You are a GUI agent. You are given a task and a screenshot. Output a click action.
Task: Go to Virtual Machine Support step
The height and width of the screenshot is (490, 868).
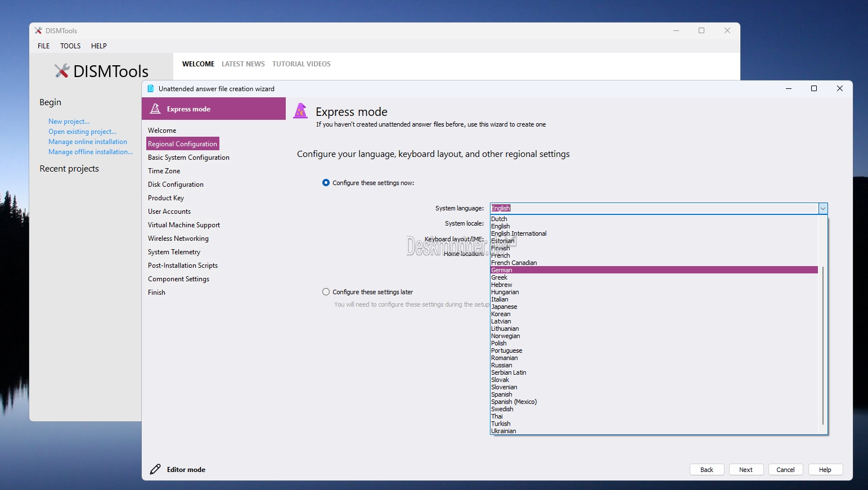184,225
